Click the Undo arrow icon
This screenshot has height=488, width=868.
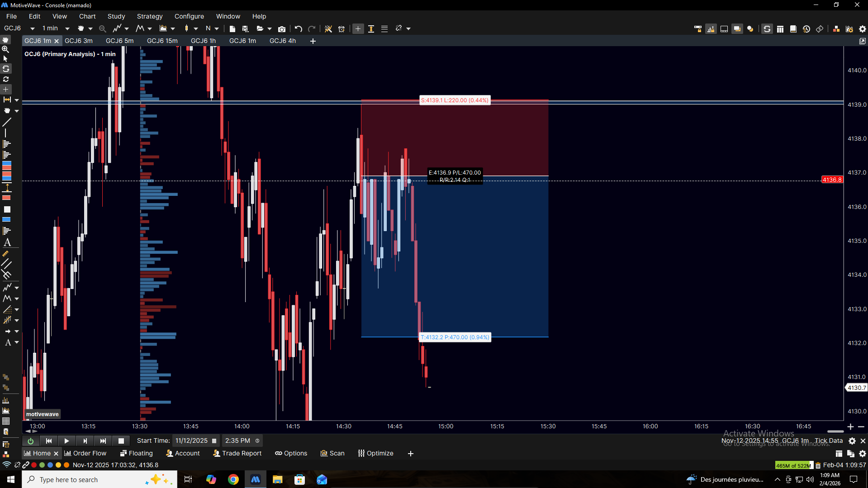(x=299, y=28)
